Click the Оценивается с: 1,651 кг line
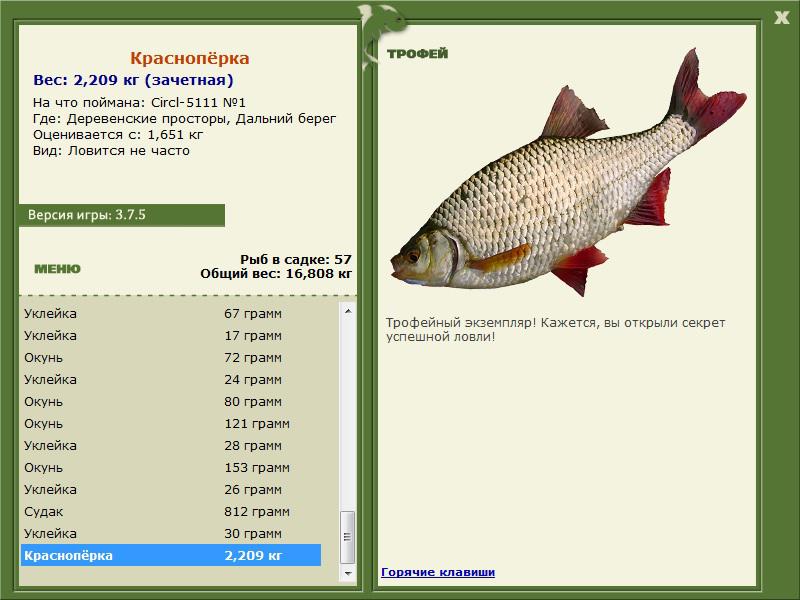The height and width of the screenshot is (600, 800). point(118,135)
